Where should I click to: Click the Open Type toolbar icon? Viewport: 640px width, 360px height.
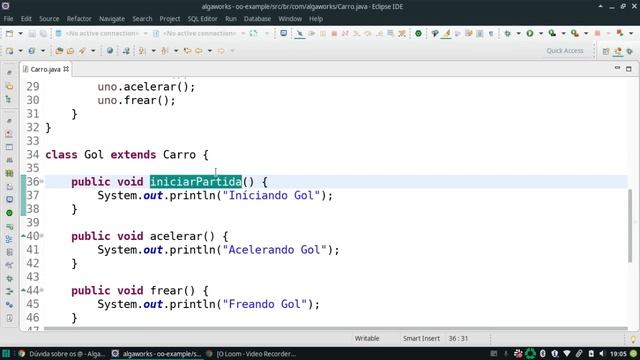coord(59,51)
